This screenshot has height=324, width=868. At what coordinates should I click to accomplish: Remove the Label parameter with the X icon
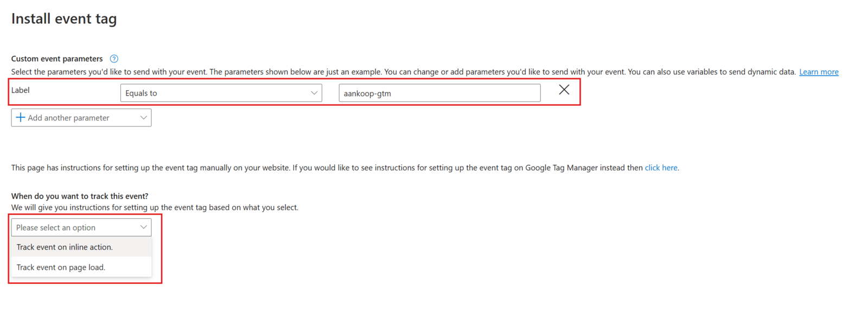pos(564,90)
